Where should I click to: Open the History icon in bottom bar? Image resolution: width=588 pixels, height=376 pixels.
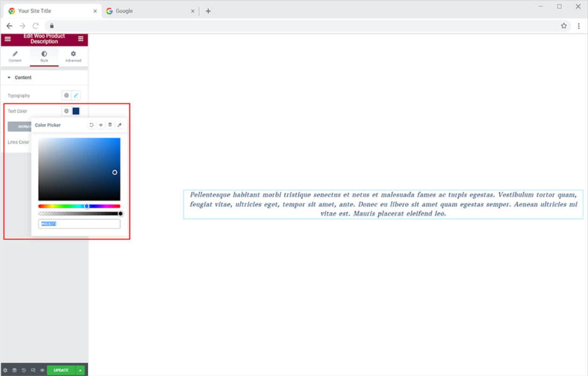pyautogui.click(x=24, y=370)
